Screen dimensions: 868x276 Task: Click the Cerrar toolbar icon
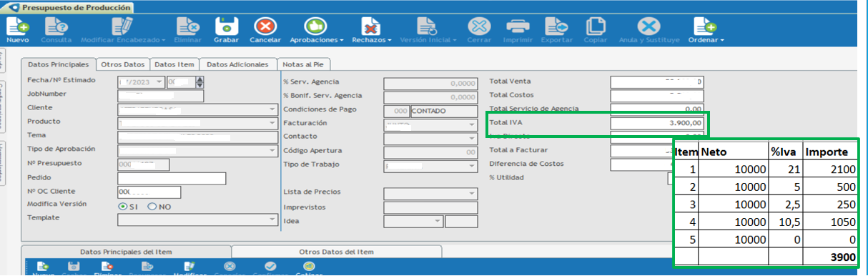[x=479, y=26]
